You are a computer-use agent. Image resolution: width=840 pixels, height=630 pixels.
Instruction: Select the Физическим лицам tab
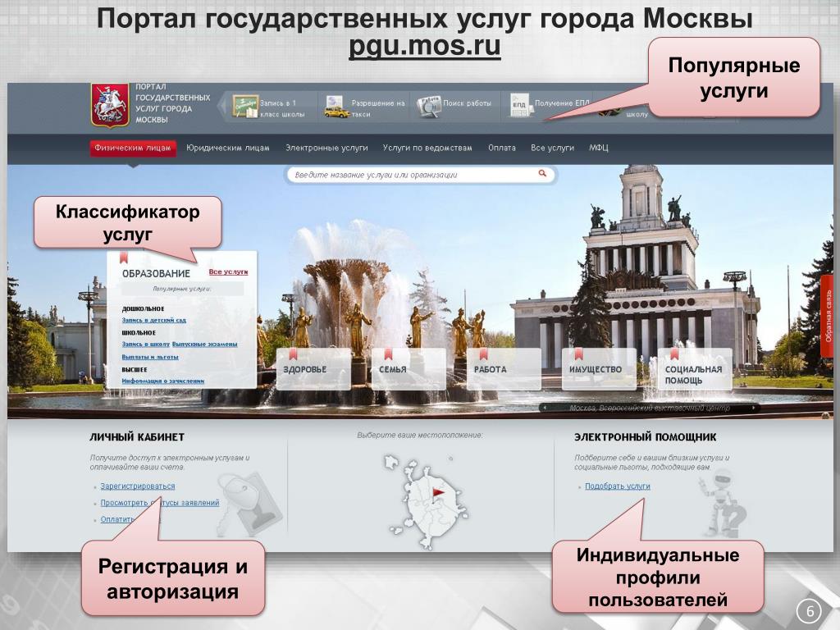click(x=133, y=148)
